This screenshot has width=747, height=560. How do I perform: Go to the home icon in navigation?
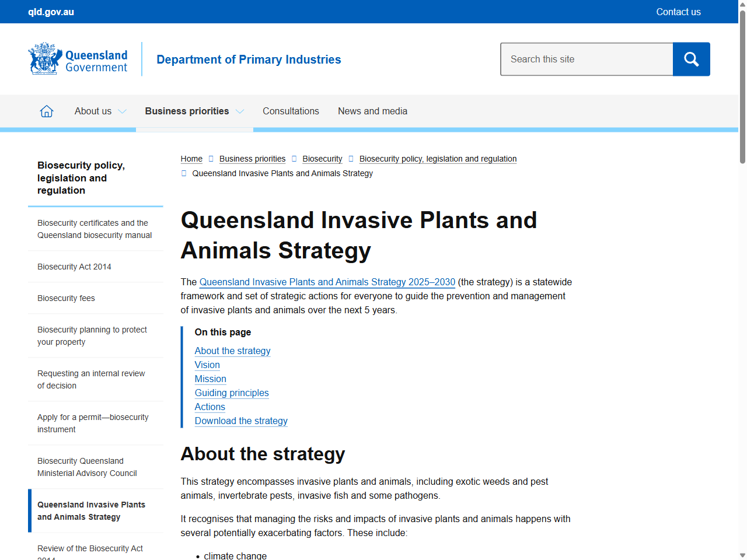pyautogui.click(x=47, y=111)
